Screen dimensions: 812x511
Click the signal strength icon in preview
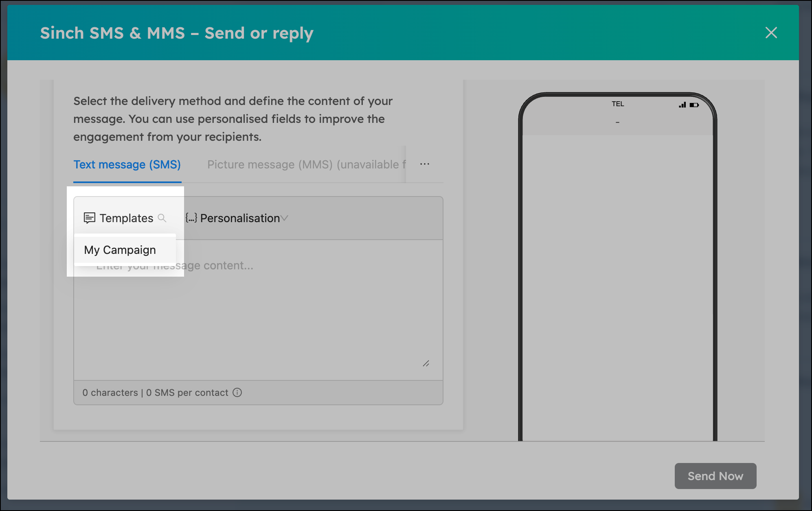coord(681,105)
